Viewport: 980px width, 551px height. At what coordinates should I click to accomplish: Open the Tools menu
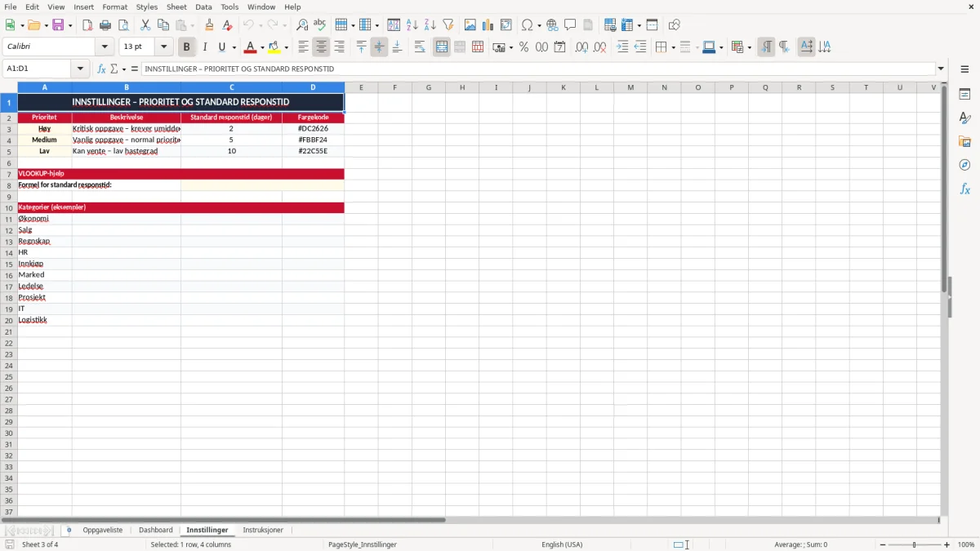[229, 7]
